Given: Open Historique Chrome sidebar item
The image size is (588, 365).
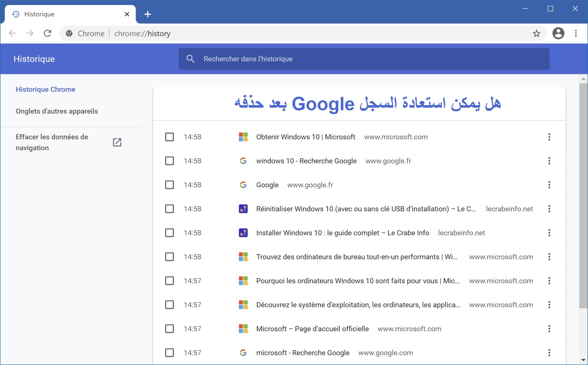Looking at the screenshot, I should [x=46, y=89].
